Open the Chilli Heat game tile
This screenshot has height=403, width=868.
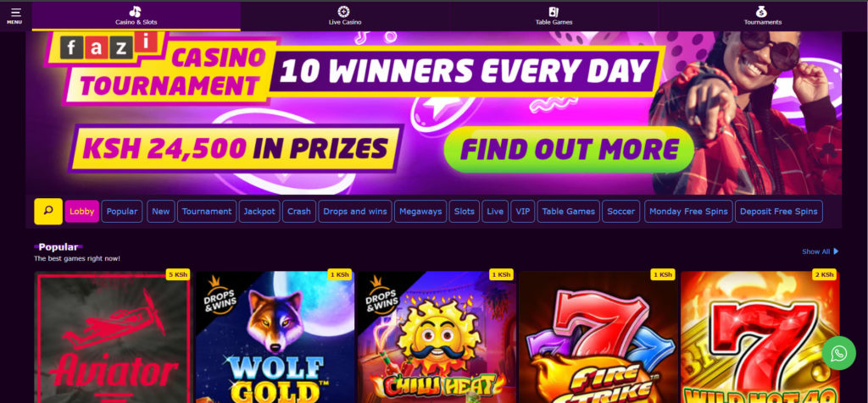pos(437,337)
